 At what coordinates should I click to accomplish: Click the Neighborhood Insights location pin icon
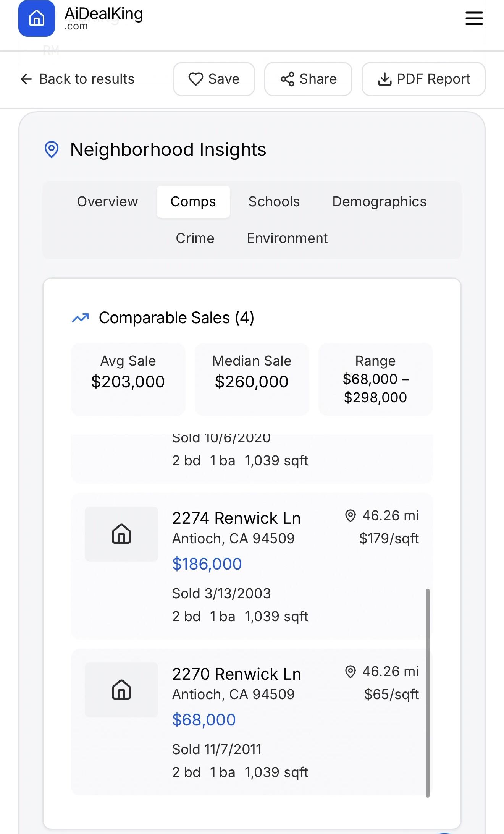[52, 149]
